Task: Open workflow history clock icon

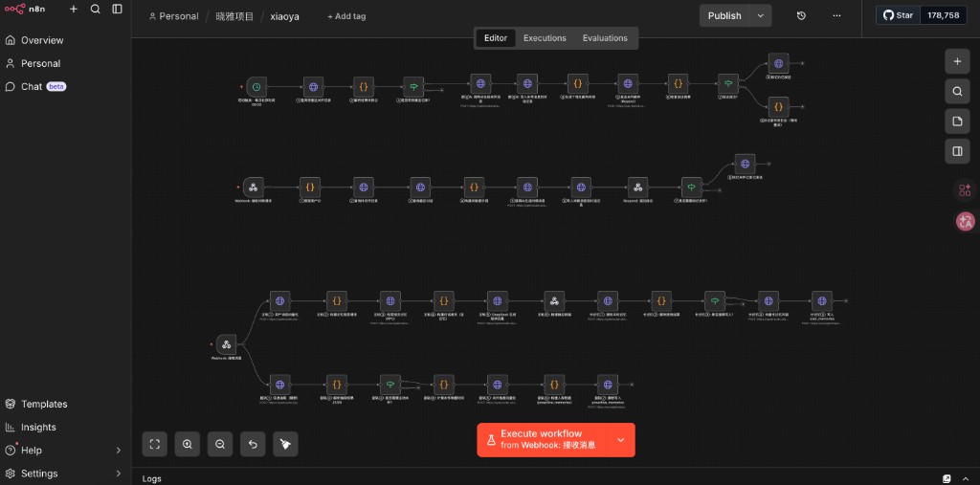Action: [x=801, y=15]
